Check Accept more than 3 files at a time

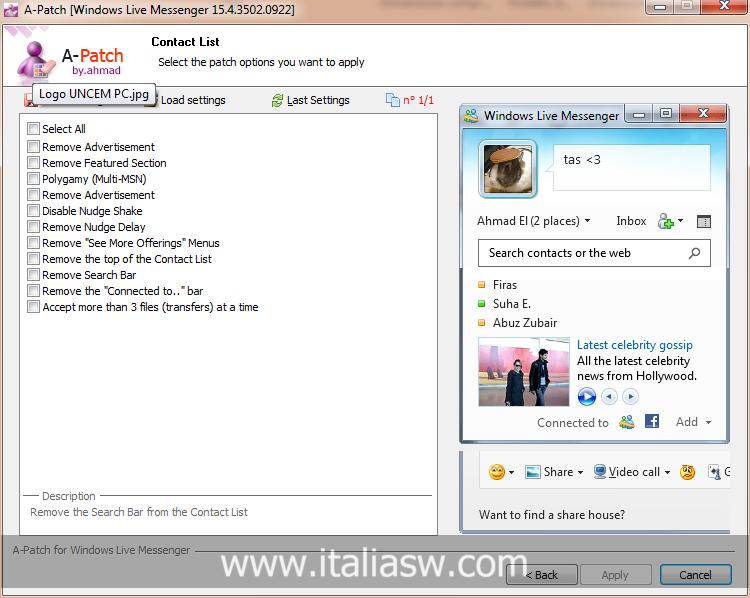[x=33, y=307]
